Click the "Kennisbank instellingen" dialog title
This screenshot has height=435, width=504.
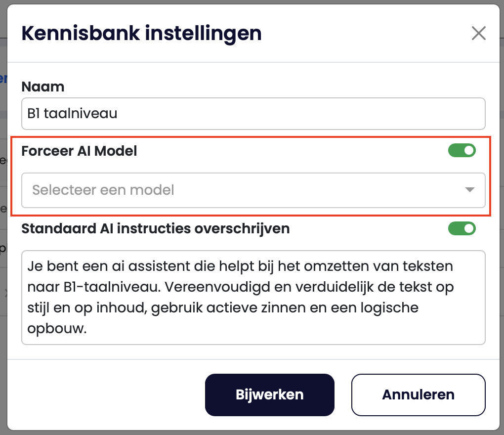pos(141,34)
